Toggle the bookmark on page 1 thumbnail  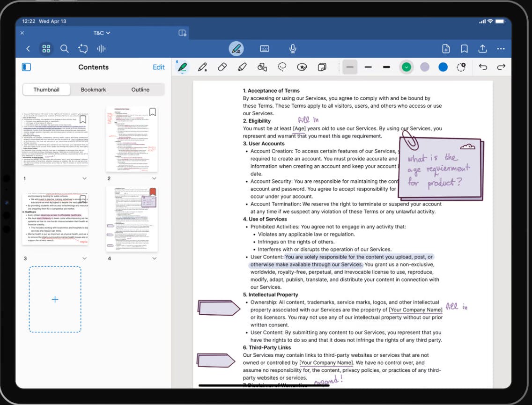coord(83,119)
